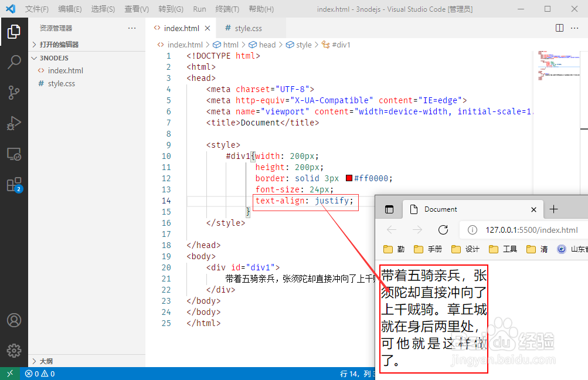The image size is (588, 380).
Task: Open editor more actions ellipsis
Action: (x=575, y=28)
